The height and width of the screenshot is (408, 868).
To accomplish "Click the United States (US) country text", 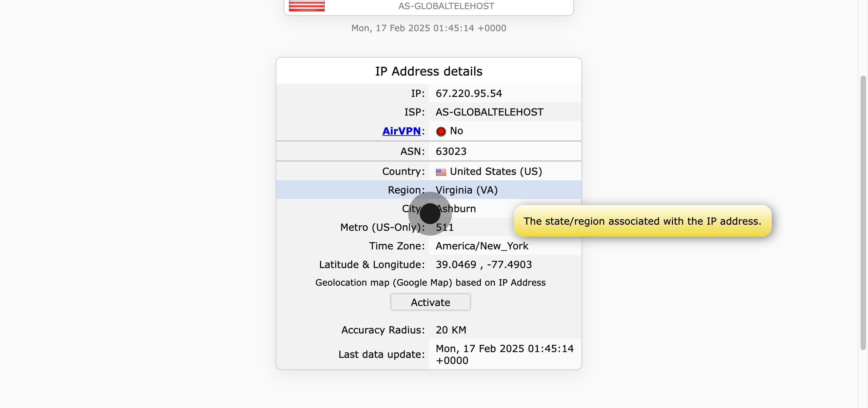I will 496,171.
